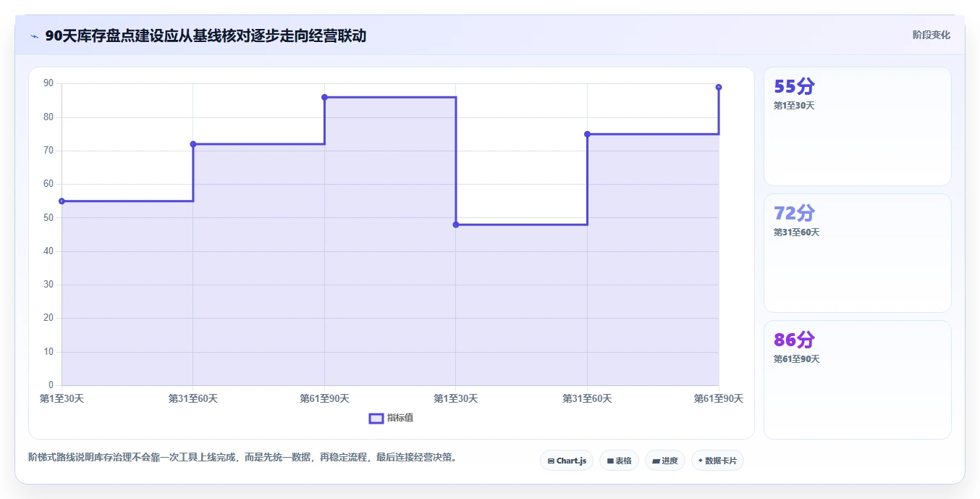Screen dimensions: 980x499
Task: Click the chart data point at value 75
Action: (x=587, y=134)
